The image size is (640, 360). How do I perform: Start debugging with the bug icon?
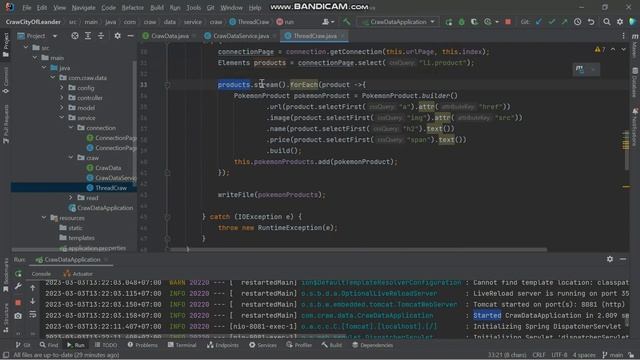462,22
